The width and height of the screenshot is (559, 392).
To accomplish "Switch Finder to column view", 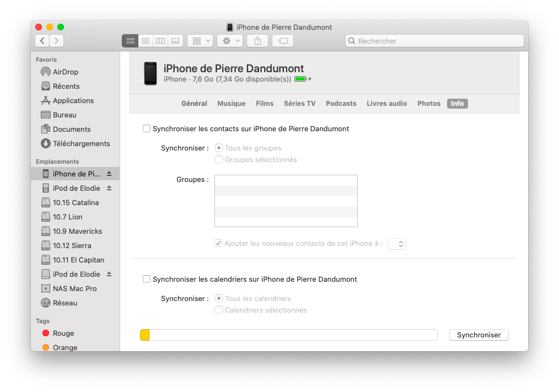I will [x=160, y=41].
